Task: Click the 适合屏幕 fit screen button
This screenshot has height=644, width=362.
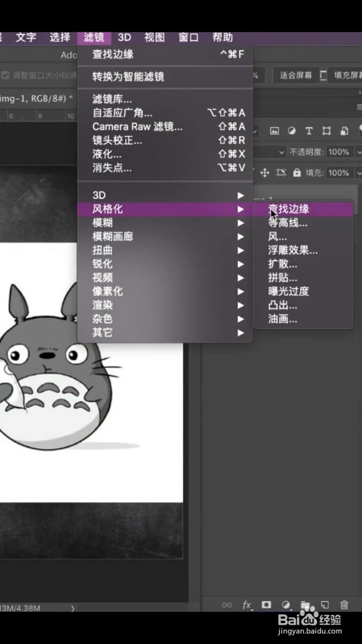Action: click(296, 75)
